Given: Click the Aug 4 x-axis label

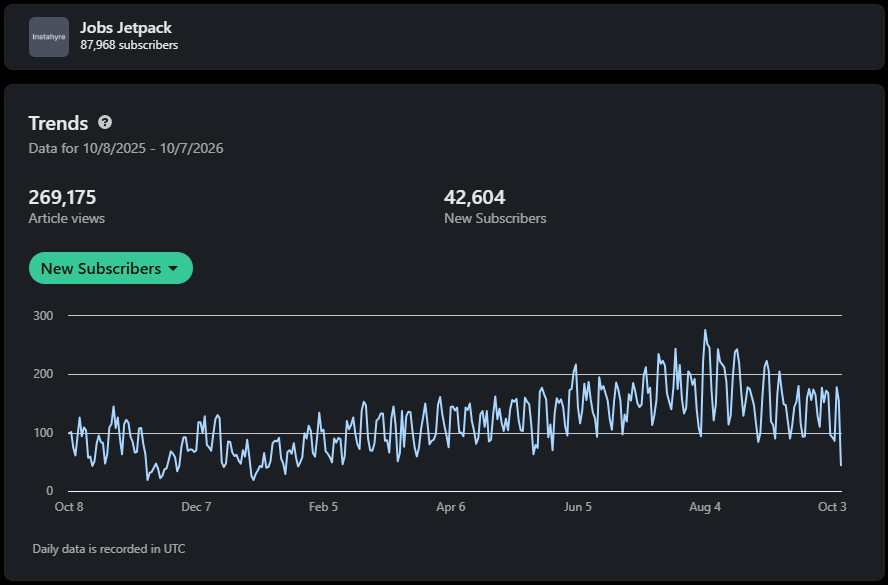Looking at the screenshot, I should pos(705,507).
